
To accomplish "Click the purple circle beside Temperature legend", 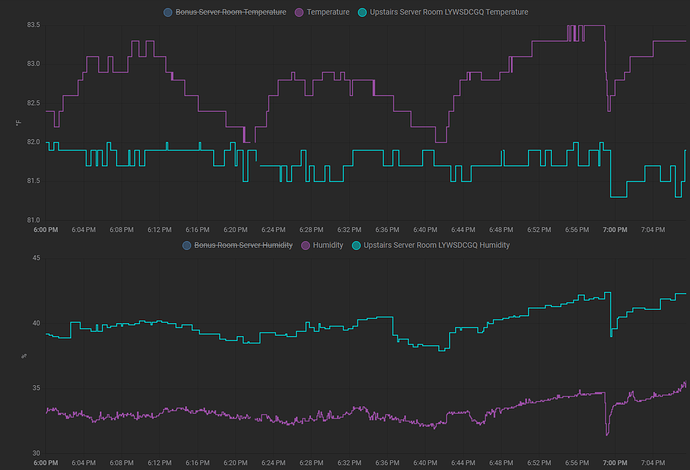I will (299, 12).
